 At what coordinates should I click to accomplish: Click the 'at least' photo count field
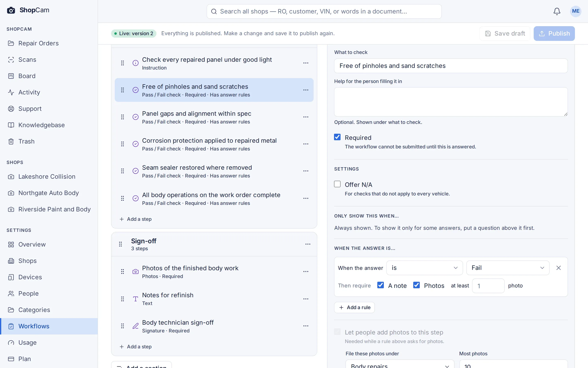(x=488, y=286)
